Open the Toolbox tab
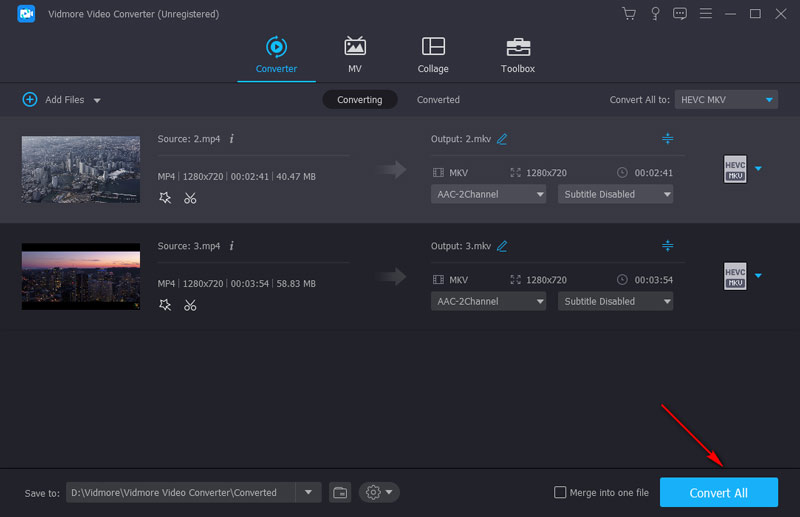Viewport: 800px width, 517px height. click(x=517, y=55)
